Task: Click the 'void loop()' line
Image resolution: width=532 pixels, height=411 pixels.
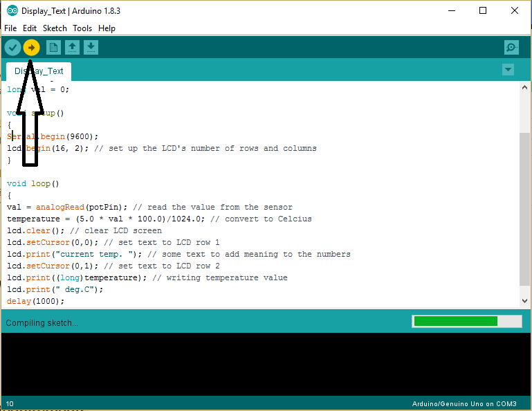Action: (33, 183)
